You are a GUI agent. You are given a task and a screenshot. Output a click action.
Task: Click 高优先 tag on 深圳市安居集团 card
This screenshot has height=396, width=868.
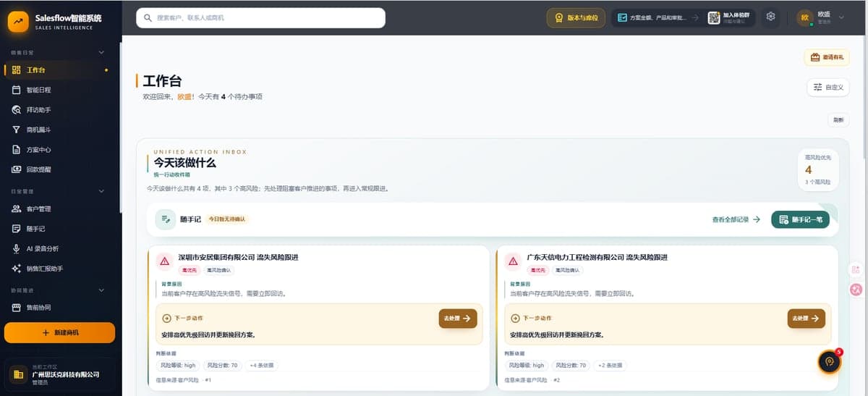(189, 270)
